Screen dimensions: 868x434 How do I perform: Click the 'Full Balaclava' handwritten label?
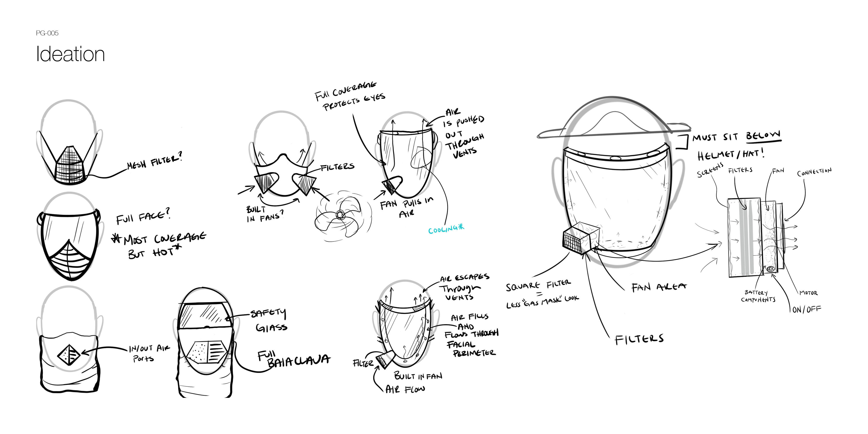[x=293, y=359]
